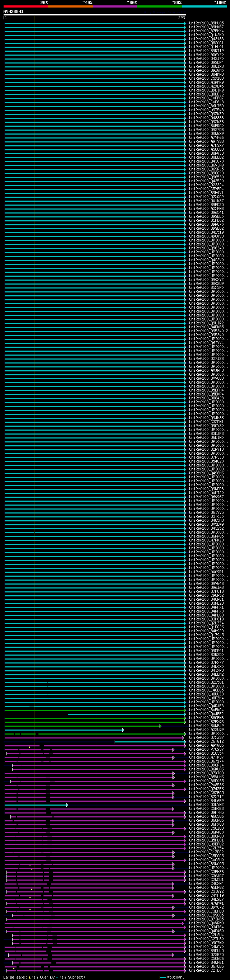The image size is (230, 980).
Task: Select UniRef100_C5X183 entry
Action: [x=206, y=78]
